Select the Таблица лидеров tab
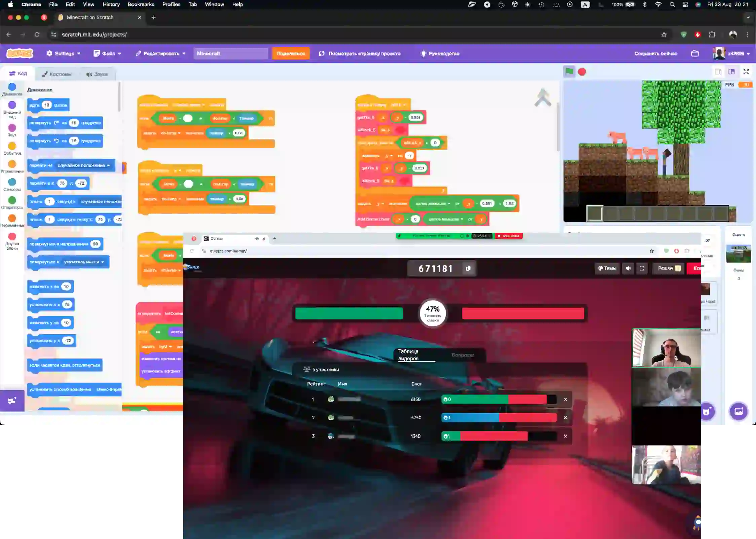Viewport: 756px width, 539px height. (416, 355)
